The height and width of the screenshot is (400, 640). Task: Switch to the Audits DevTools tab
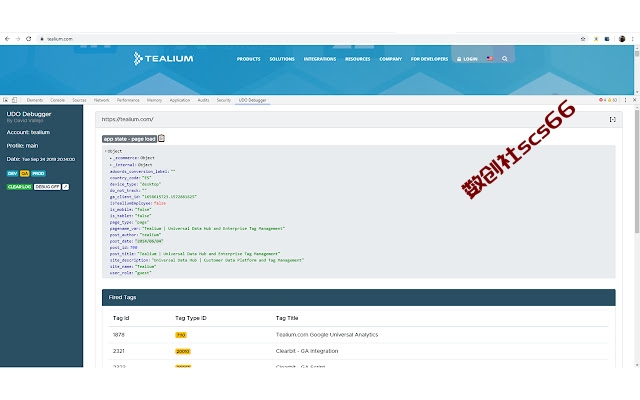click(203, 100)
